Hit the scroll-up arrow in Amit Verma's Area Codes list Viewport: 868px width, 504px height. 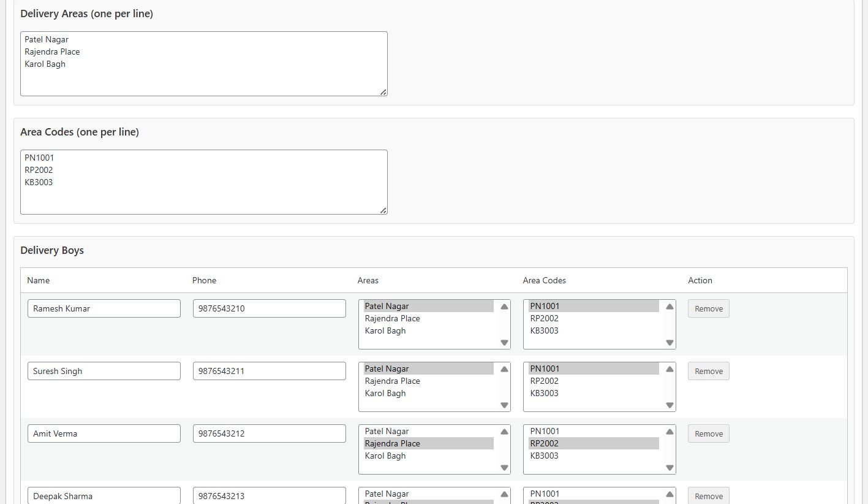(670, 432)
